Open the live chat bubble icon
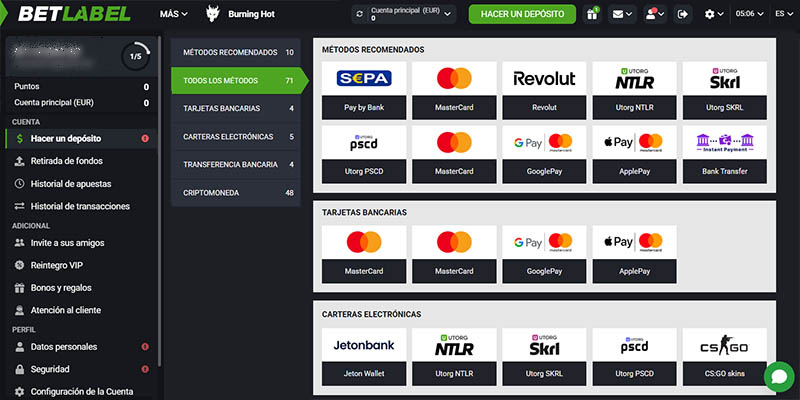This screenshot has width=800, height=400. pyautogui.click(x=777, y=376)
